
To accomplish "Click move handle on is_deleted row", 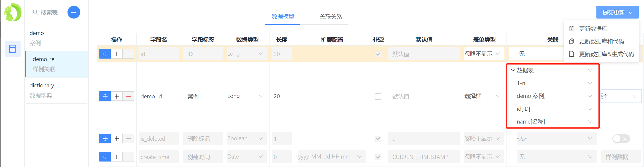I will click(x=105, y=138).
